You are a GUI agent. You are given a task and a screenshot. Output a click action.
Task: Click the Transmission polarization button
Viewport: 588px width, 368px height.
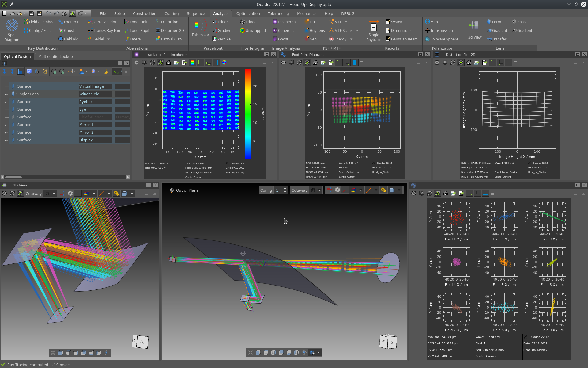point(439,30)
